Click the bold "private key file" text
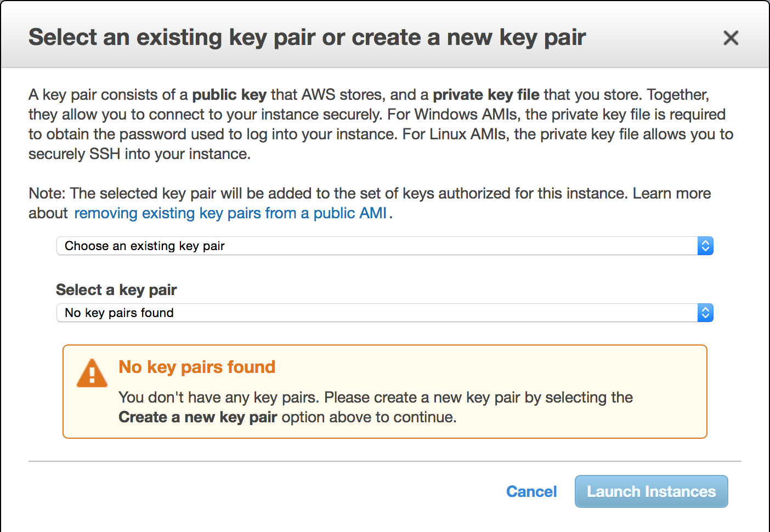Viewport: 770px width, 532px height. coord(486,95)
